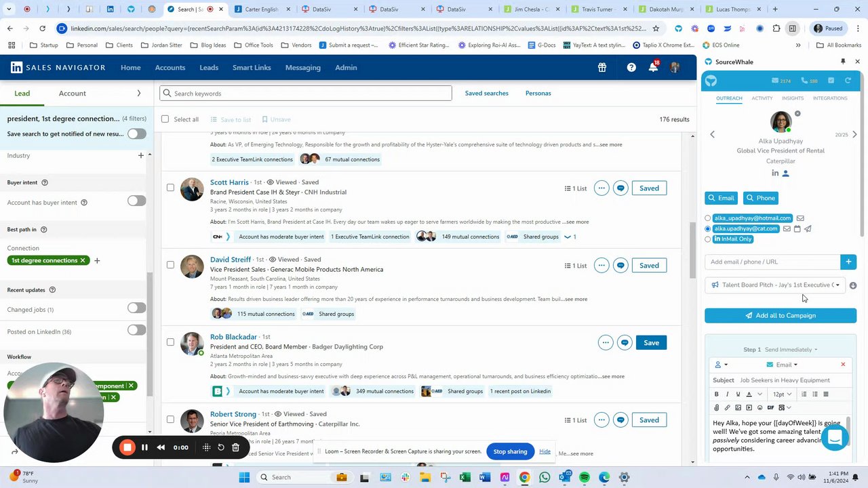Add the entered email with plus button
The image size is (868, 488).
click(848, 262)
